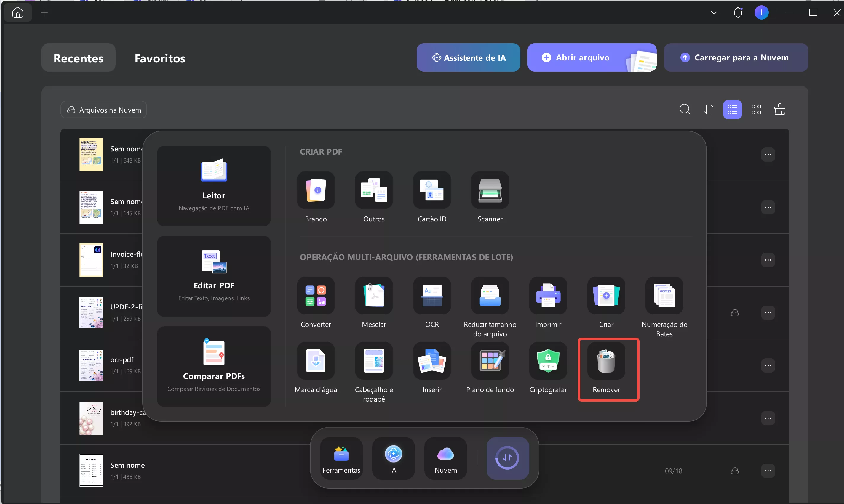Click Carregar para a Nuvem button
Image resolution: width=844 pixels, height=504 pixels.
736,57
